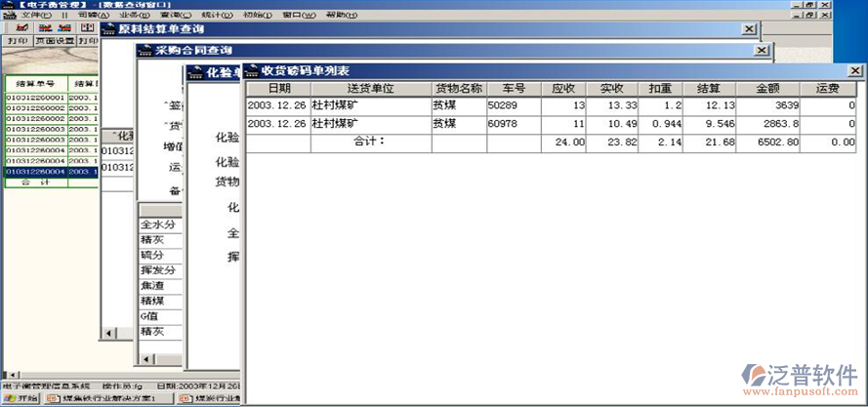Click the 页面设置 button
The height and width of the screenshot is (407, 868).
click(54, 41)
